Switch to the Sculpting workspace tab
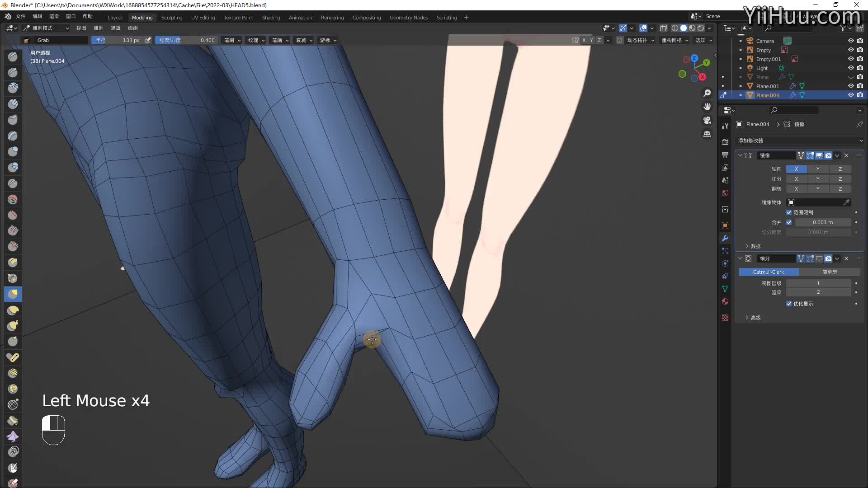Image resolution: width=868 pixels, height=488 pixels. click(171, 17)
